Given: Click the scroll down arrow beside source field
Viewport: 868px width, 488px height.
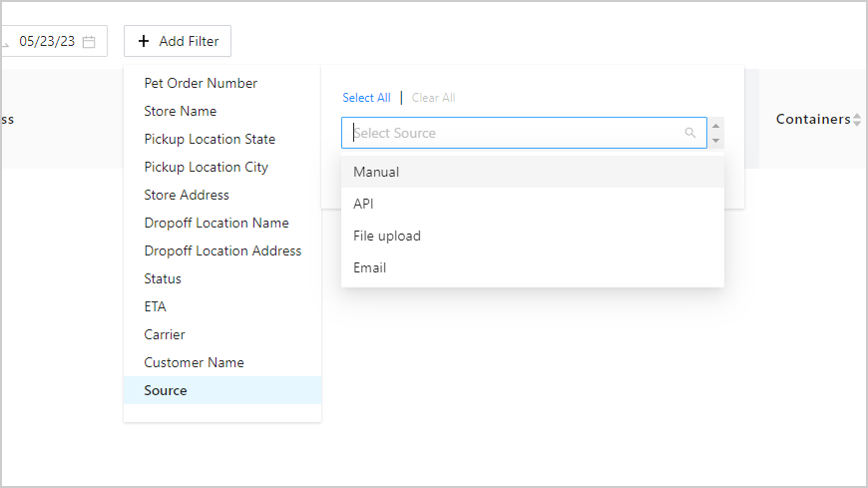Looking at the screenshot, I should 716,141.
